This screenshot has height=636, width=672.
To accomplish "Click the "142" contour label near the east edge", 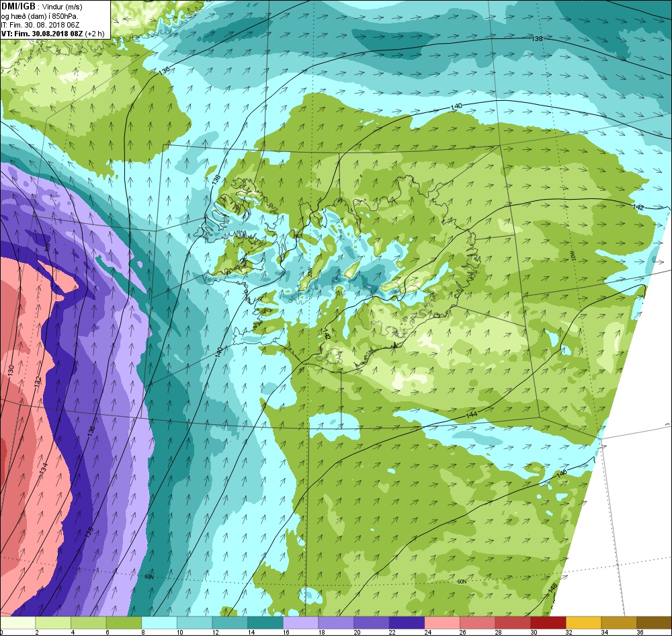I will [638, 207].
